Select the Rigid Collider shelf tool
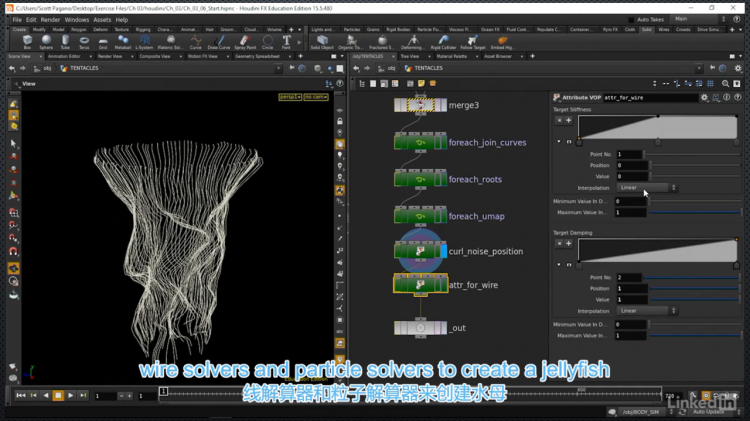The height and width of the screenshot is (421, 750). 443,42
